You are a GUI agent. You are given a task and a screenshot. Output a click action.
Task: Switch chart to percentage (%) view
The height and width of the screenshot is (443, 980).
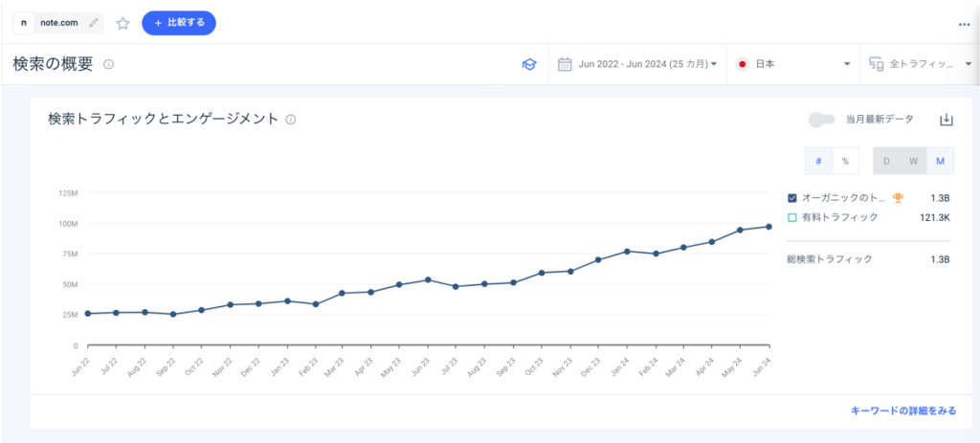845,161
